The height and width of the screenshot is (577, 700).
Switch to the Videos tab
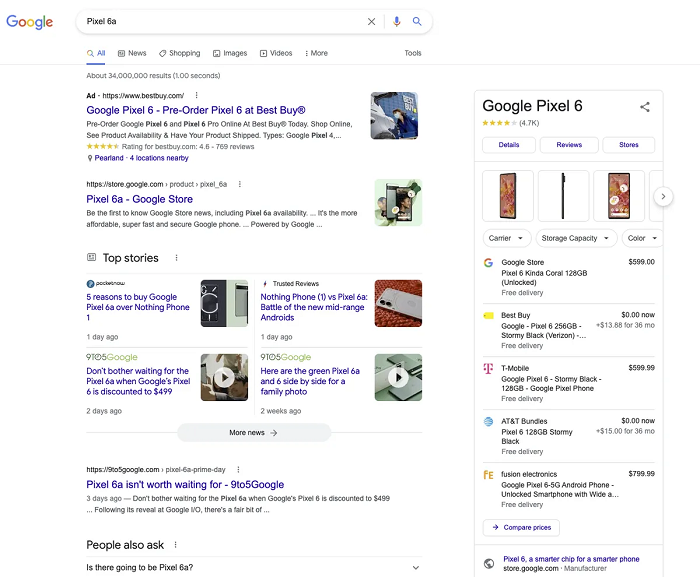tap(276, 53)
